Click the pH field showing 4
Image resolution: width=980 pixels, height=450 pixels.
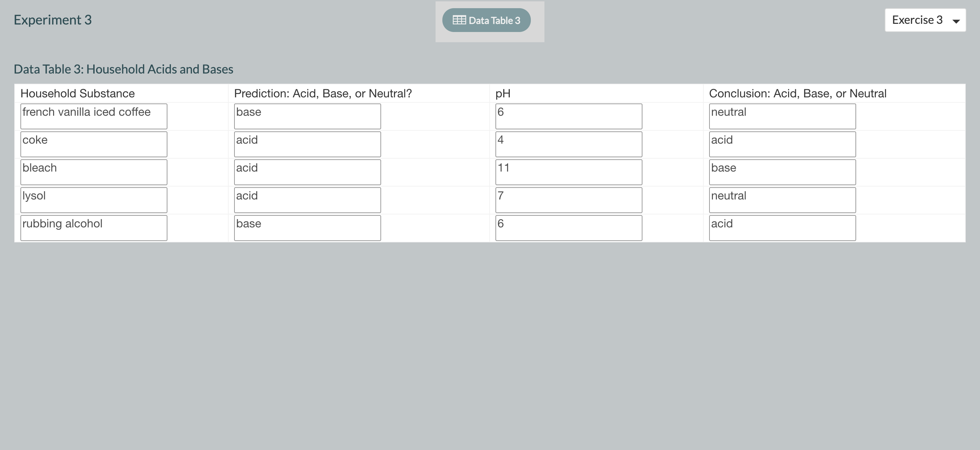(x=569, y=144)
